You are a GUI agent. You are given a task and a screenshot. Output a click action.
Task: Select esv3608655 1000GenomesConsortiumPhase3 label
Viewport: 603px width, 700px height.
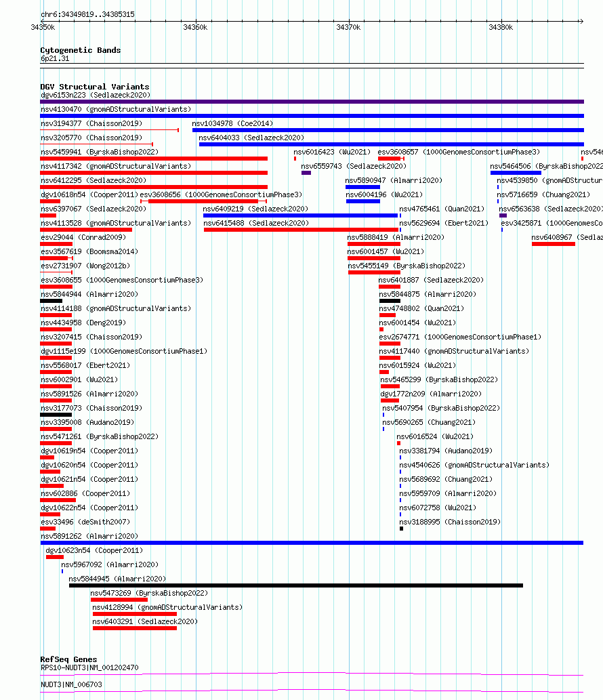coord(122,281)
